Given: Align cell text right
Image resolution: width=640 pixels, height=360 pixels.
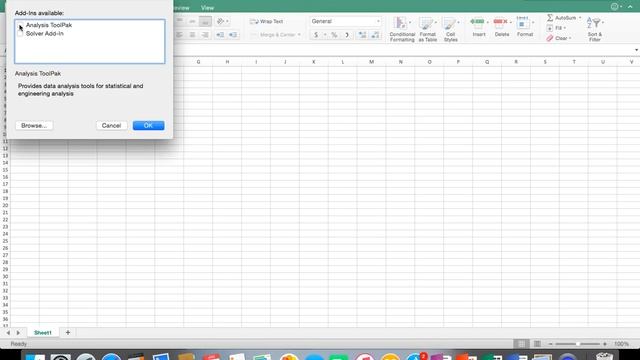Looking at the screenshot, I should (x=205, y=35).
